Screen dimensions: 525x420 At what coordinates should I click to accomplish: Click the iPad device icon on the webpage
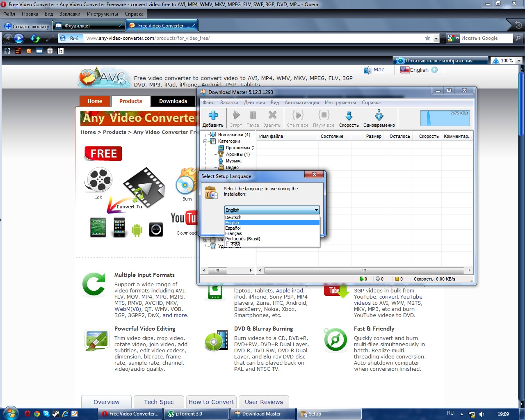tap(98, 227)
